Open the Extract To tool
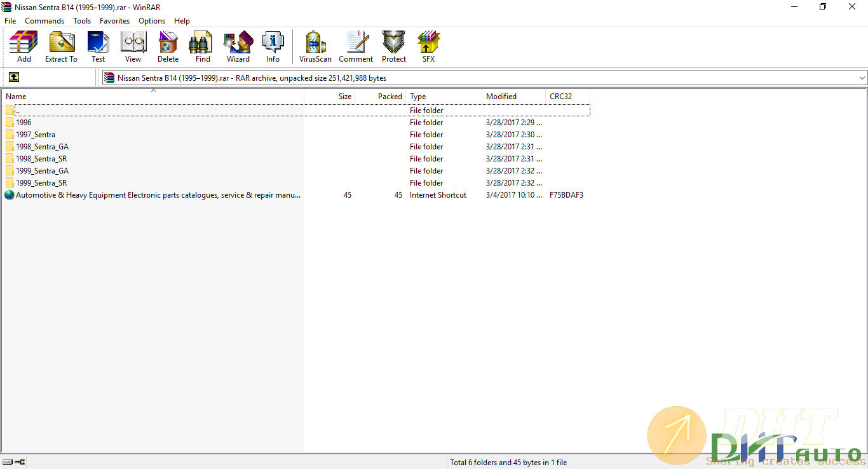 click(x=61, y=47)
